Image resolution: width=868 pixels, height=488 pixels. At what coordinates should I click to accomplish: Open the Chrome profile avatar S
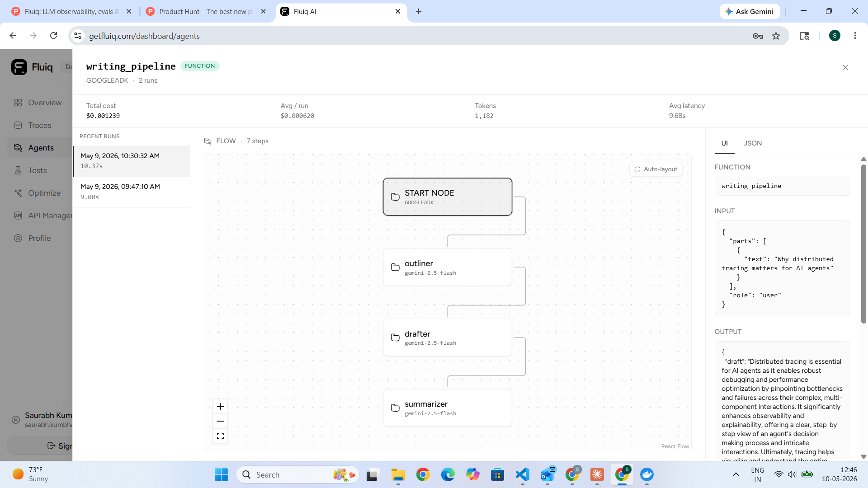click(835, 36)
